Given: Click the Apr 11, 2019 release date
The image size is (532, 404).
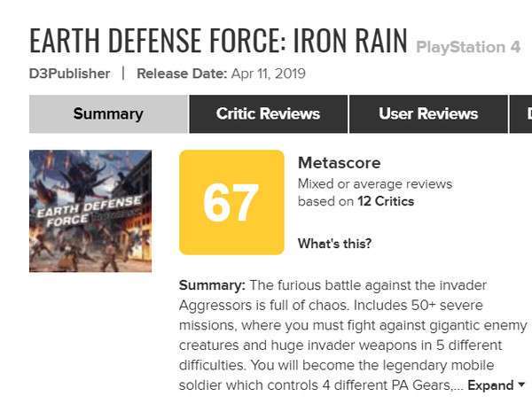Looking at the screenshot, I should pos(269,74).
